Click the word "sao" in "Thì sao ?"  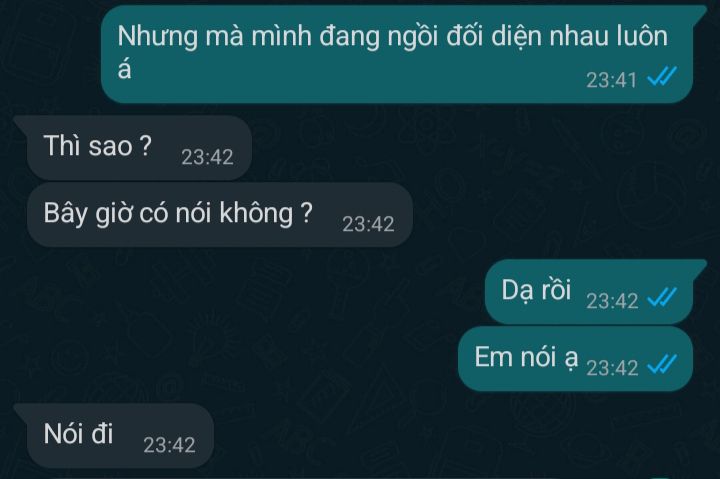110,146
